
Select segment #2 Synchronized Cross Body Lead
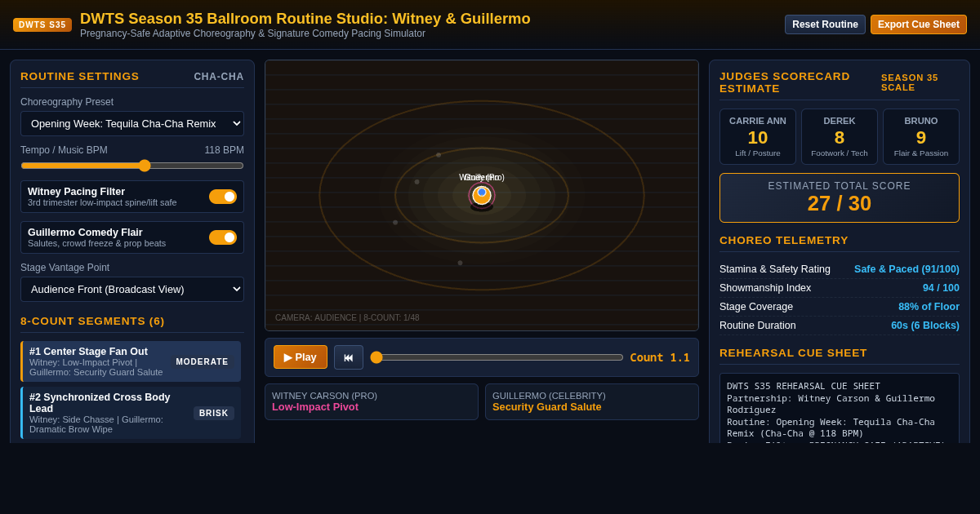coord(131,413)
